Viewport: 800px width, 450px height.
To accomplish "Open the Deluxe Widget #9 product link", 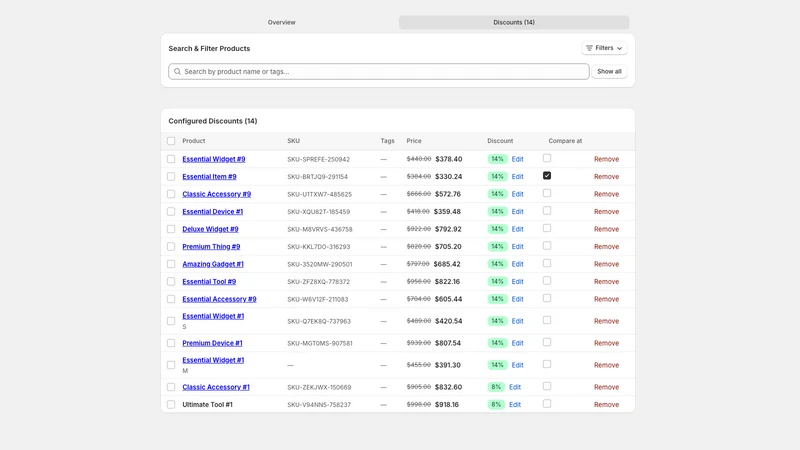I will (x=210, y=229).
